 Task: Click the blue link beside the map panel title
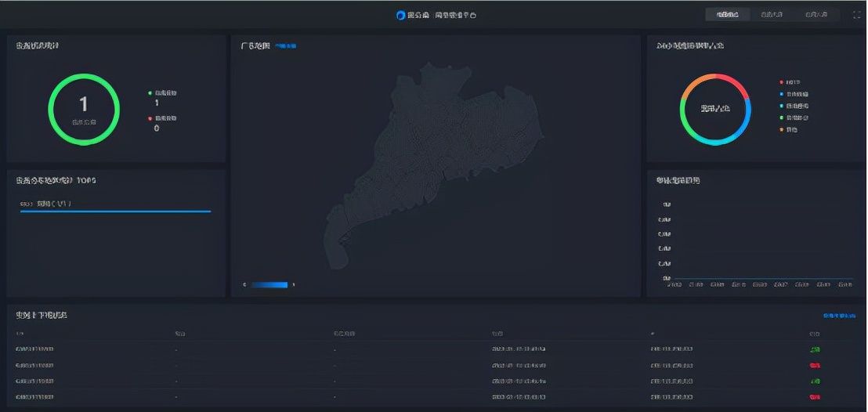pyautogui.click(x=285, y=46)
